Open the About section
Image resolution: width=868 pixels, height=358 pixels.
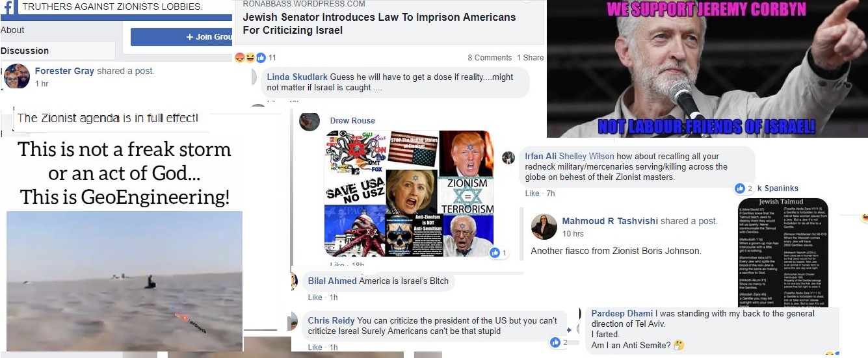click(x=12, y=30)
